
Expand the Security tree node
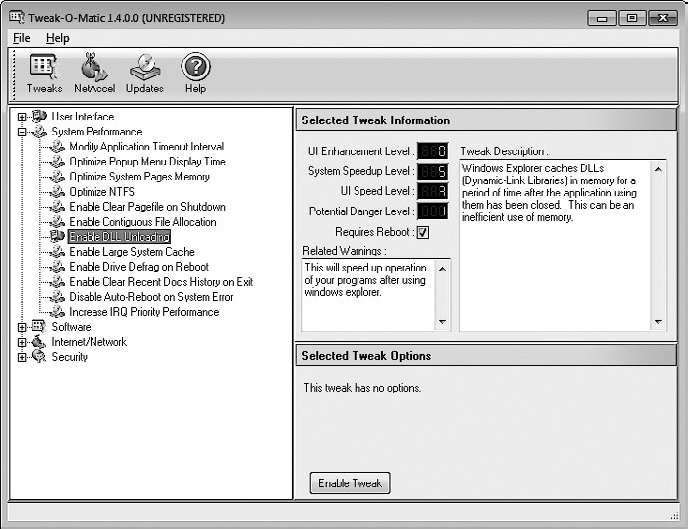point(22,357)
